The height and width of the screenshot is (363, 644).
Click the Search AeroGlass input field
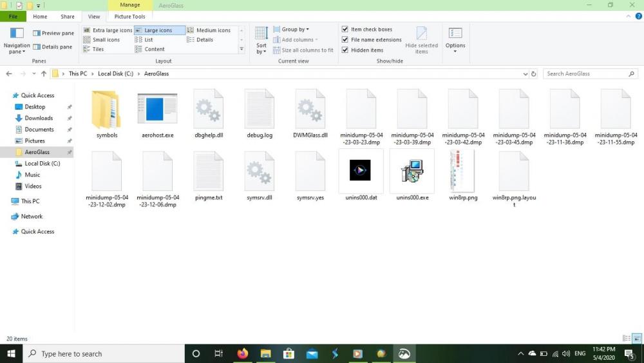click(585, 74)
